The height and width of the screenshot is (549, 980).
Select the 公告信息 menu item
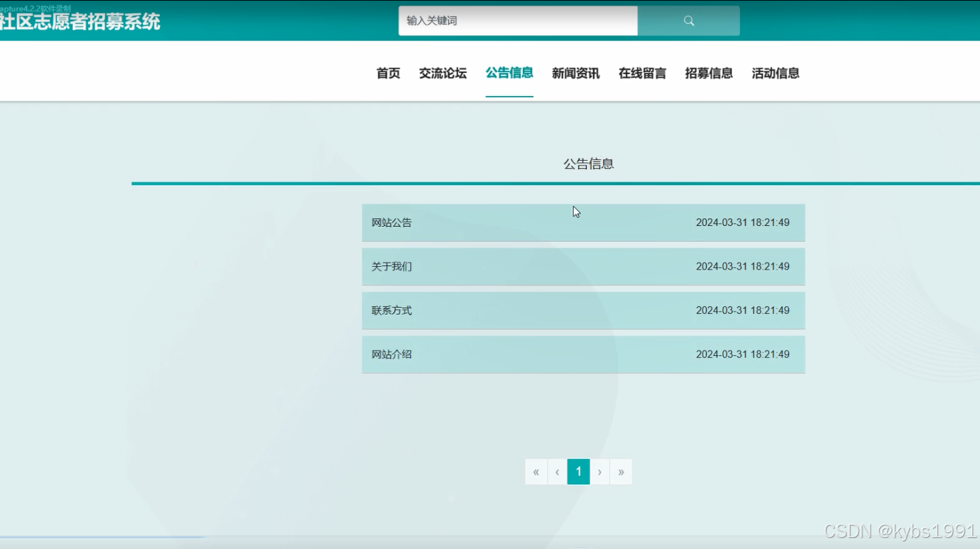click(x=509, y=73)
